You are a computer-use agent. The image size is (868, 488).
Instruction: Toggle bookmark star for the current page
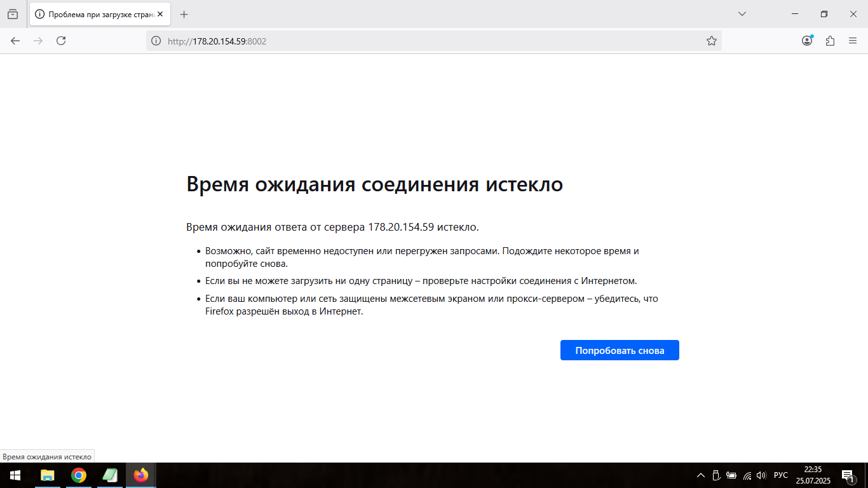point(712,40)
